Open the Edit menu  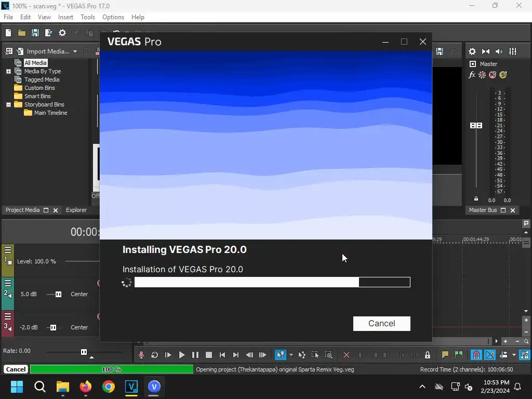tap(25, 17)
